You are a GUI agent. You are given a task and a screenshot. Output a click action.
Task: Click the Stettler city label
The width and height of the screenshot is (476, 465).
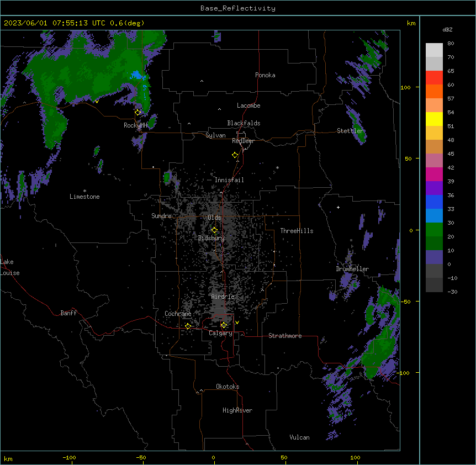coord(350,131)
